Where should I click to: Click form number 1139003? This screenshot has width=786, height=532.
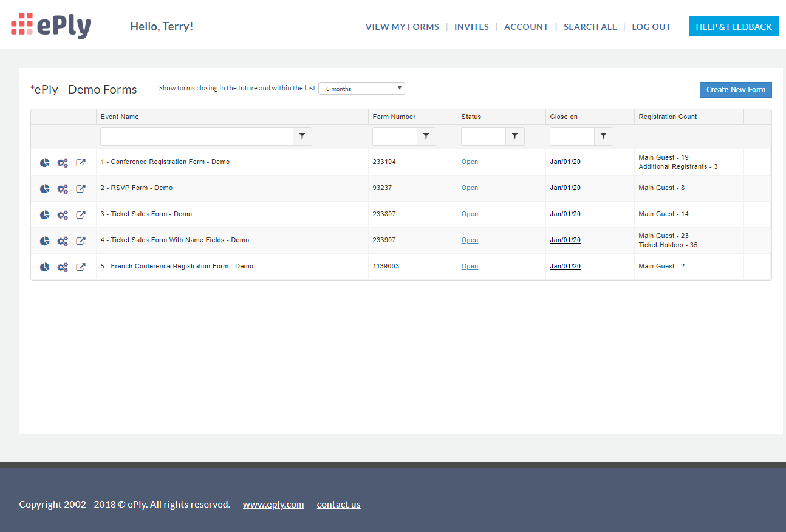pos(386,267)
